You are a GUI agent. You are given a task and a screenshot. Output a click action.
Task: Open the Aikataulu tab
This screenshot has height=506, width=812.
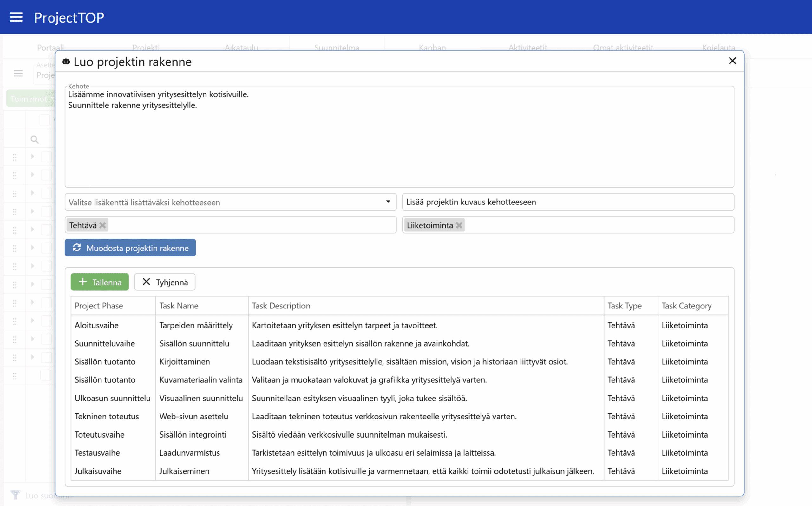pos(241,48)
